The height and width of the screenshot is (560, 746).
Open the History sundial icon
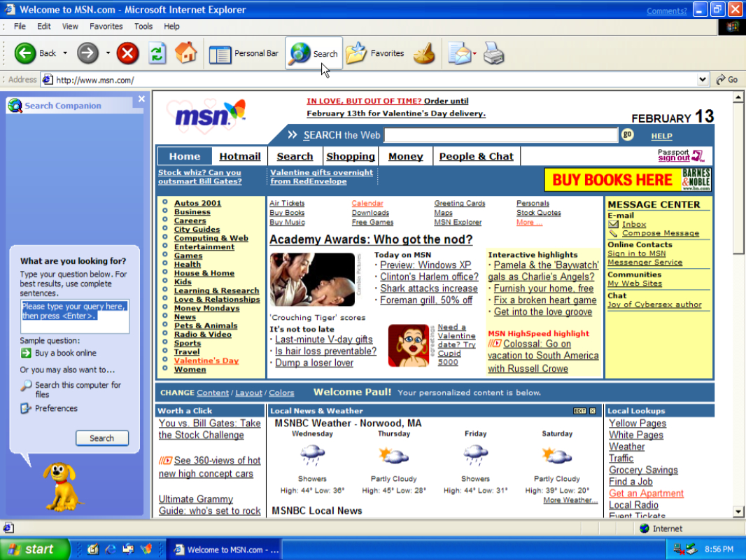pyautogui.click(x=424, y=53)
